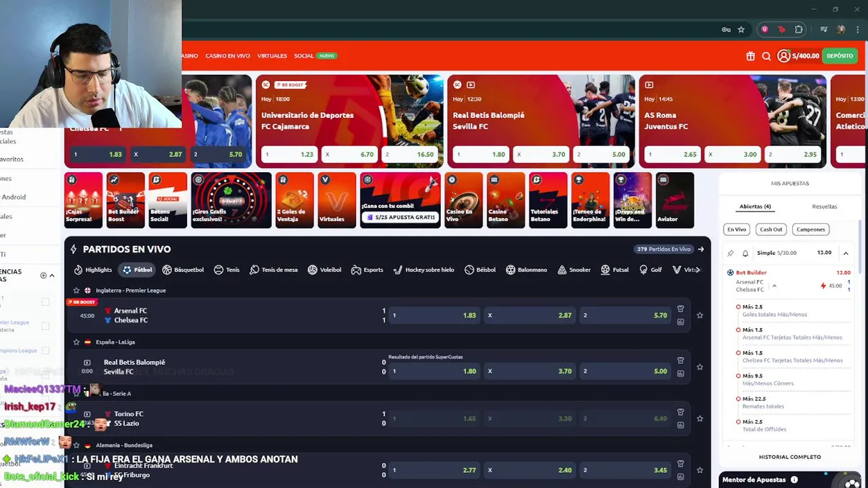This screenshot has width=868, height=488.
Task: Select the Voleibol sport tab
Action: tap(324, 270)
